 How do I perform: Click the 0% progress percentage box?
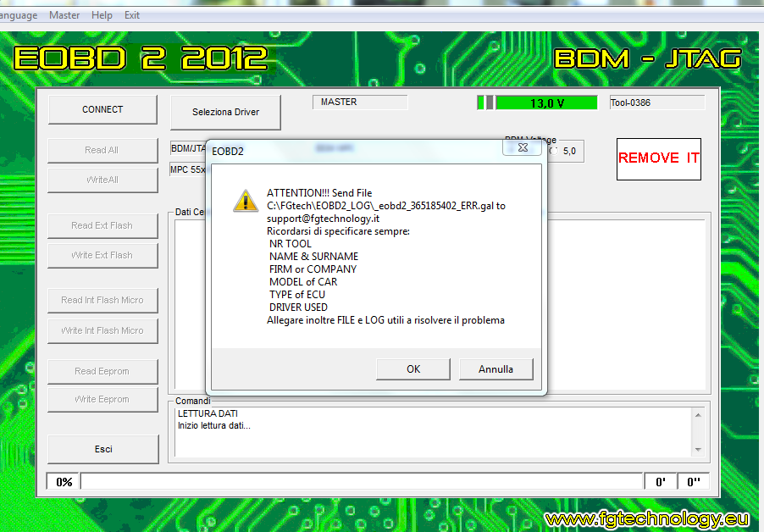pyautogui.click(x=64, y=482)
